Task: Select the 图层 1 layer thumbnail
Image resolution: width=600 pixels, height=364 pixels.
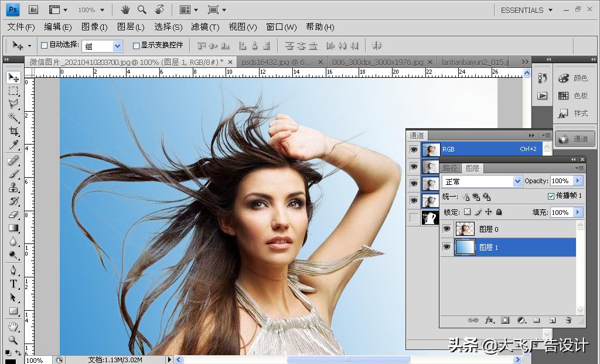Action: [x=465, y=248]
